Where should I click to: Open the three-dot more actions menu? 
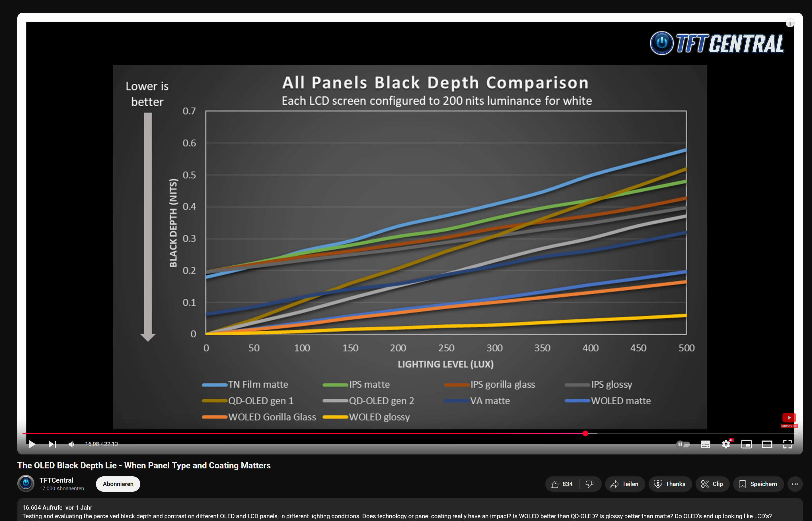tap(795, 484)
